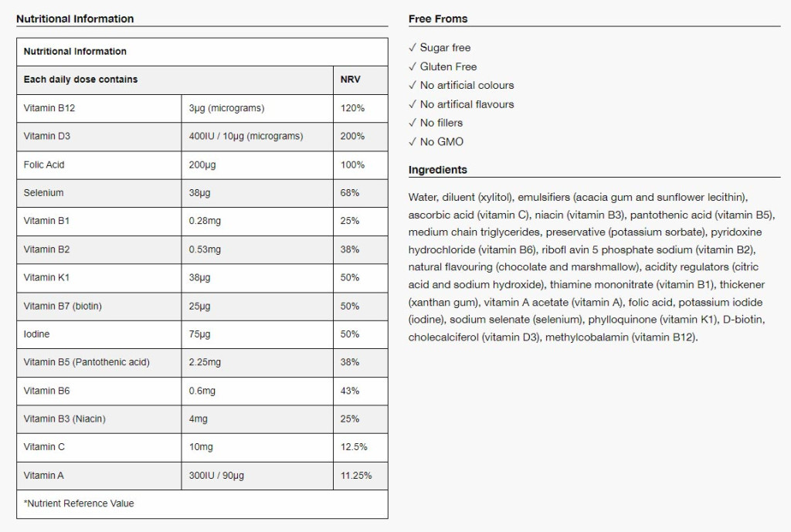Image resolution: width=791 pixels, height=532 pixels.
Task: Click the Iodine 75µg amount
Action: pos(199,334)
